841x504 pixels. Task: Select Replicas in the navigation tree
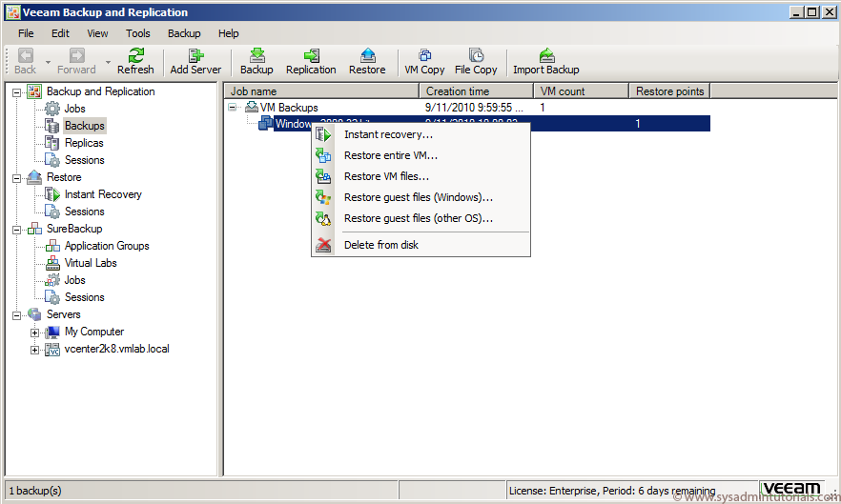tap(84, 143)
